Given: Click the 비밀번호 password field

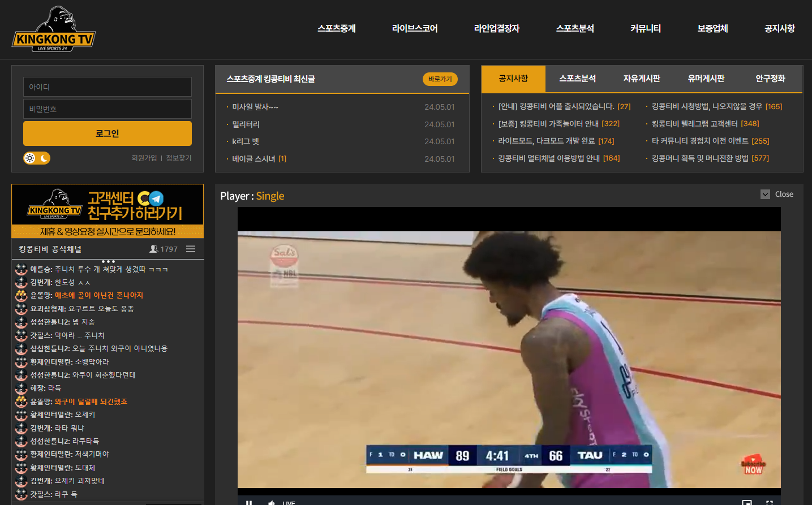Looking at the screenshot, I should (x=108, y=109).
